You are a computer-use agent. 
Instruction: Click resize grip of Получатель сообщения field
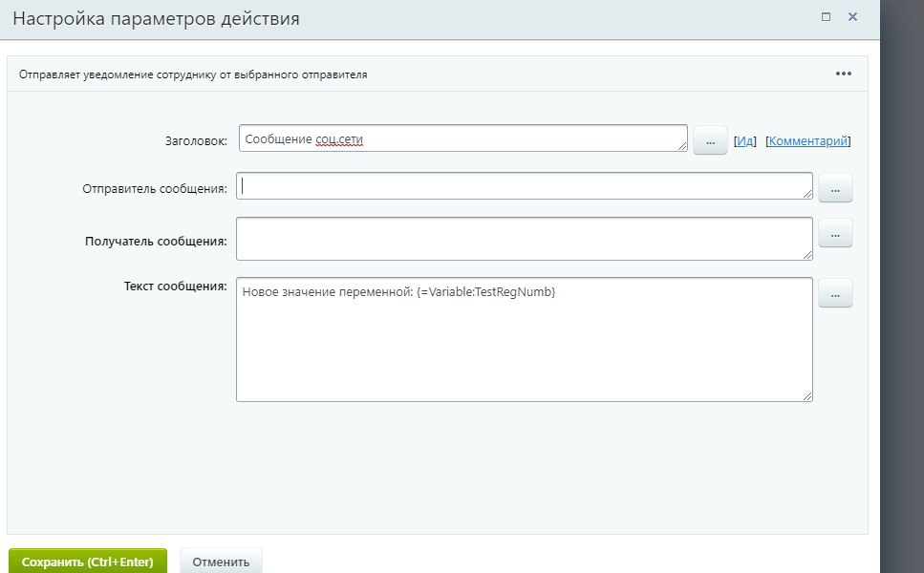807,254
